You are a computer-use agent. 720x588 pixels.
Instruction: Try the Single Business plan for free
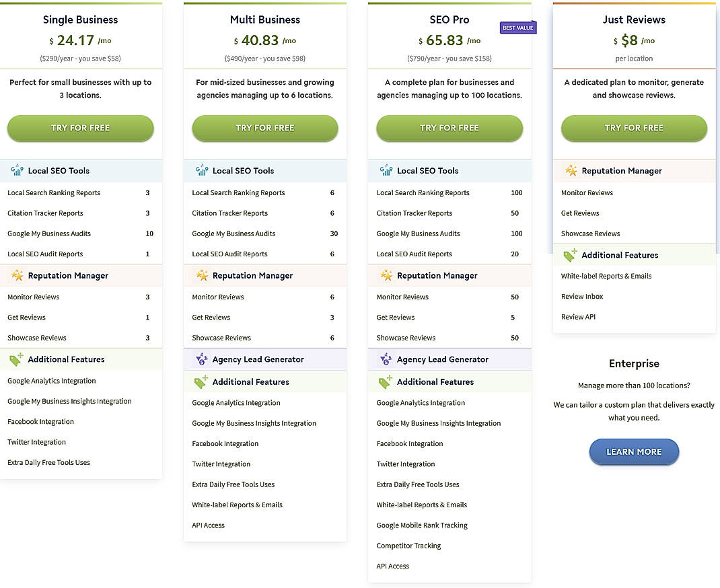coord(80,127)
